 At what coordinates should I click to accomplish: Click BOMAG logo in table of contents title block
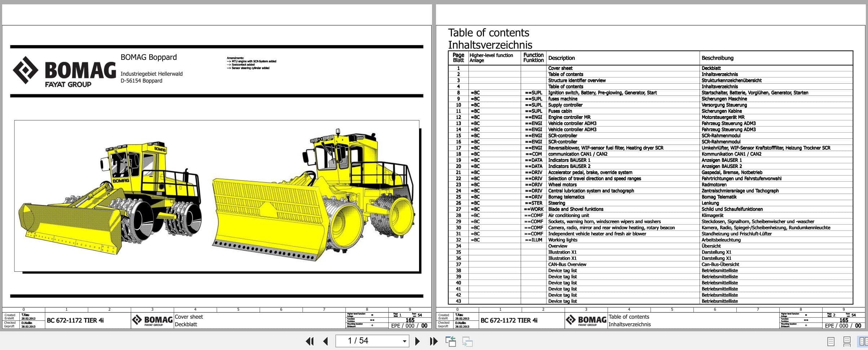(586, 320)
